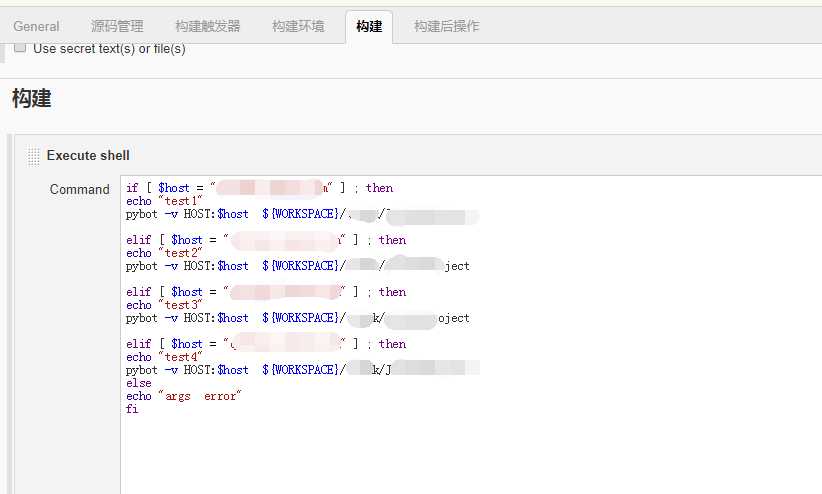The image size is (822, 494).
Task: Click the pybot line below test4
Action: 302,370
